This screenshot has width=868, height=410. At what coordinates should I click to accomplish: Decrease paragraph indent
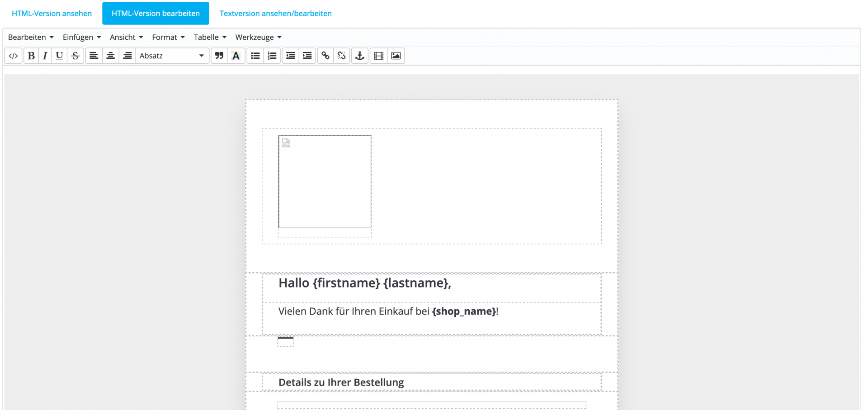291,56
